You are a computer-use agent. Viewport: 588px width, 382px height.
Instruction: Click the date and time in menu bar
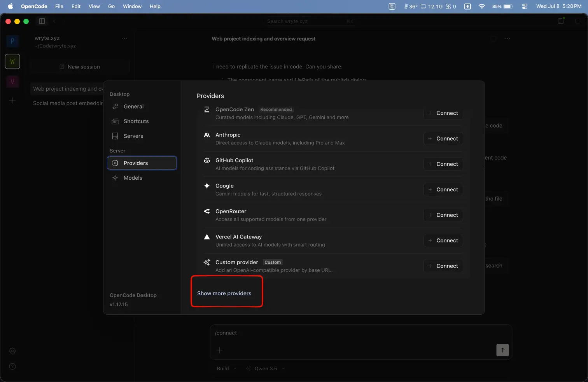[x=559, y=6]
